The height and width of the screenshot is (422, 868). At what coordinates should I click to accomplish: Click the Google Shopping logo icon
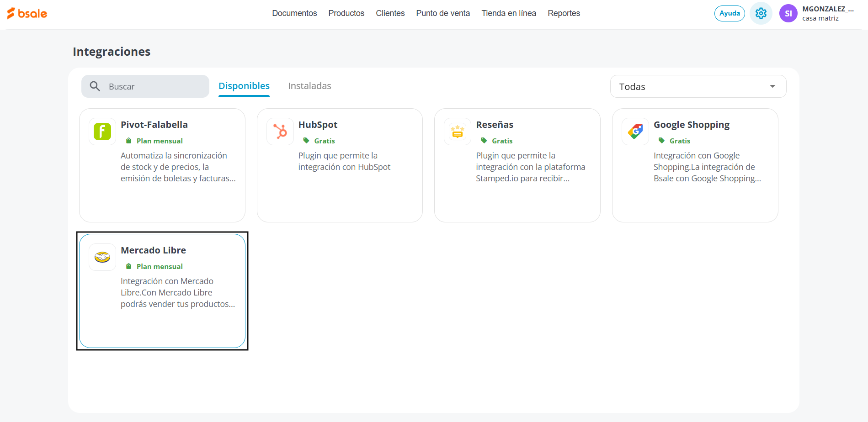click(635, 132)
